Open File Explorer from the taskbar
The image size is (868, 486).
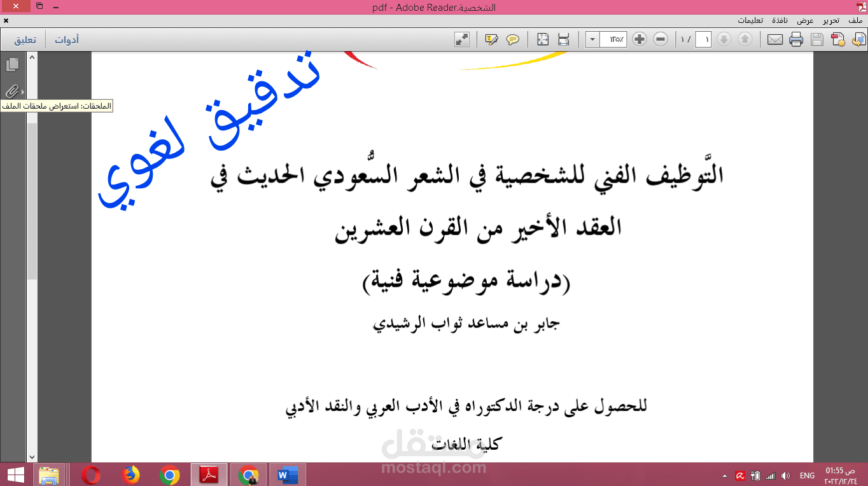click(x=49, y=475)
